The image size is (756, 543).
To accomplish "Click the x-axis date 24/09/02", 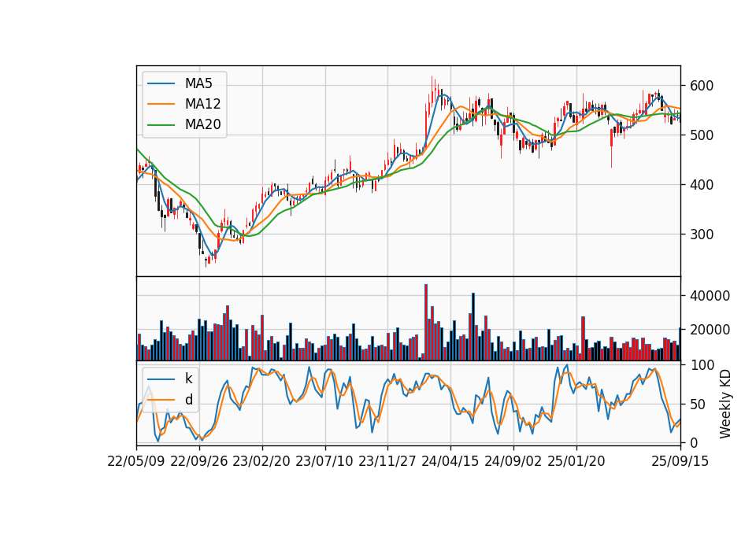I will [x=513, y=462].
